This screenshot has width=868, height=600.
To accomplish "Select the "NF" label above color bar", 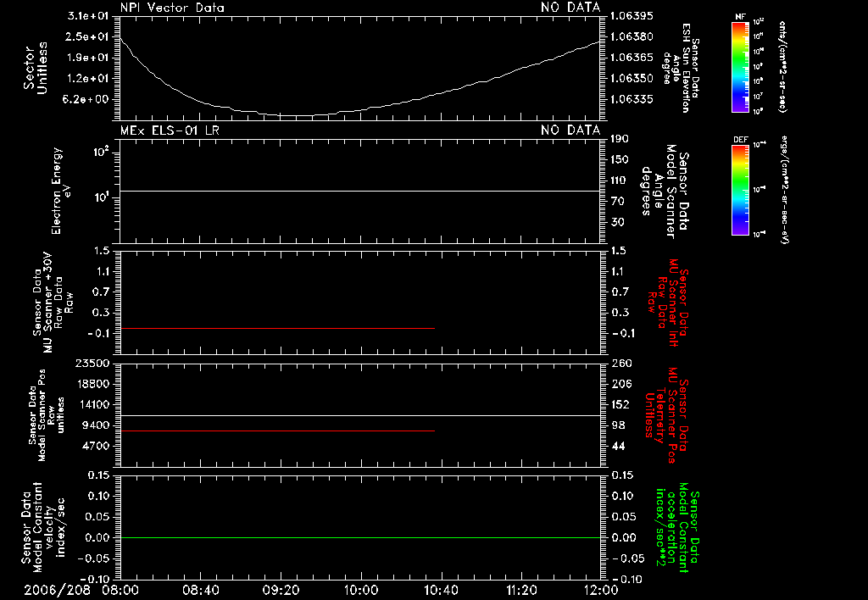I will (741, 17).
